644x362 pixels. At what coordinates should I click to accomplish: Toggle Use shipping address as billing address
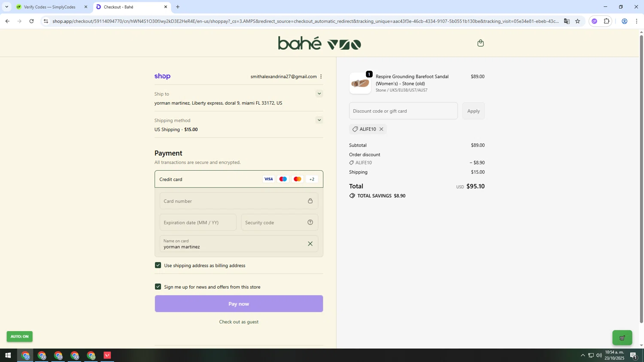(x=158, y=265)
